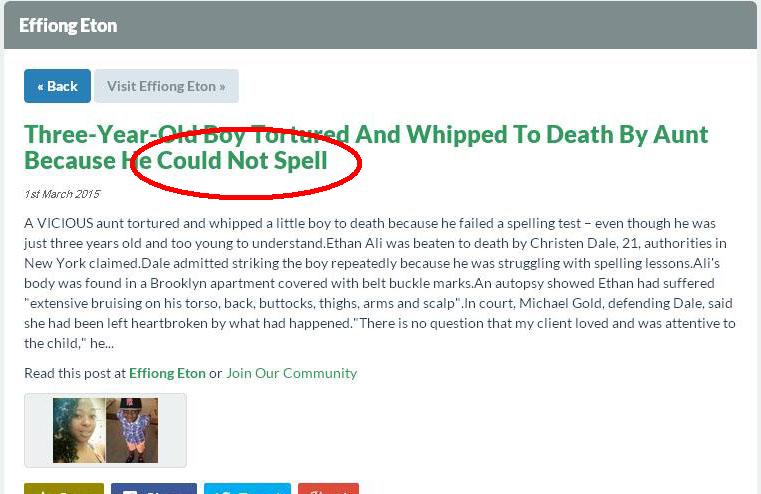
Task: Go back using the « Back button
Action: point(57,86)
